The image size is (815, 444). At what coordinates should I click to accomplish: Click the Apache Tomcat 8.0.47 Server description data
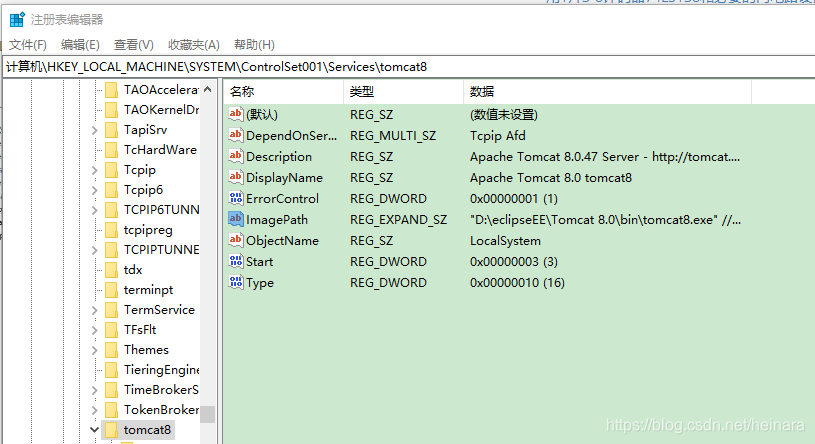pos(604,156)
